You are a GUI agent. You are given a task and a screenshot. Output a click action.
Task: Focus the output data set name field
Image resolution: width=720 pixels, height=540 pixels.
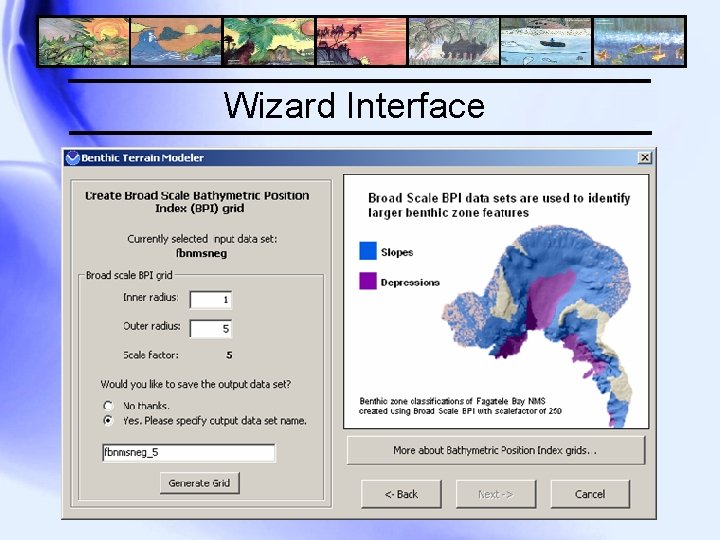(x=189, y=453)
